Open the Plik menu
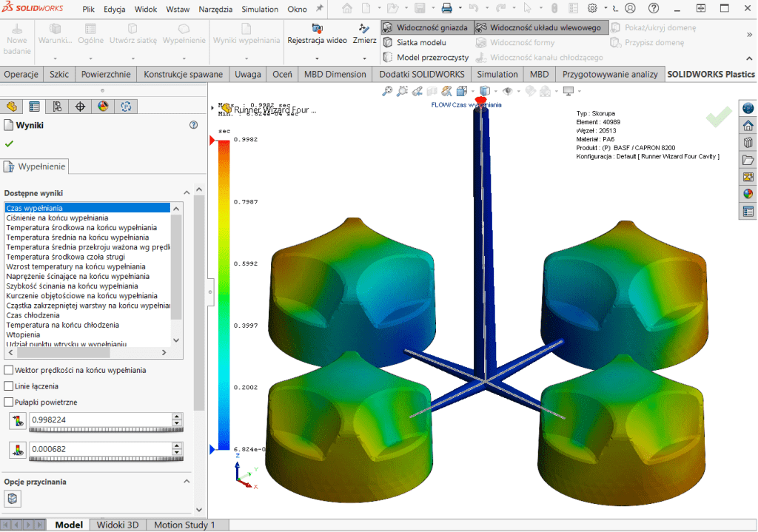 [89, 9]
